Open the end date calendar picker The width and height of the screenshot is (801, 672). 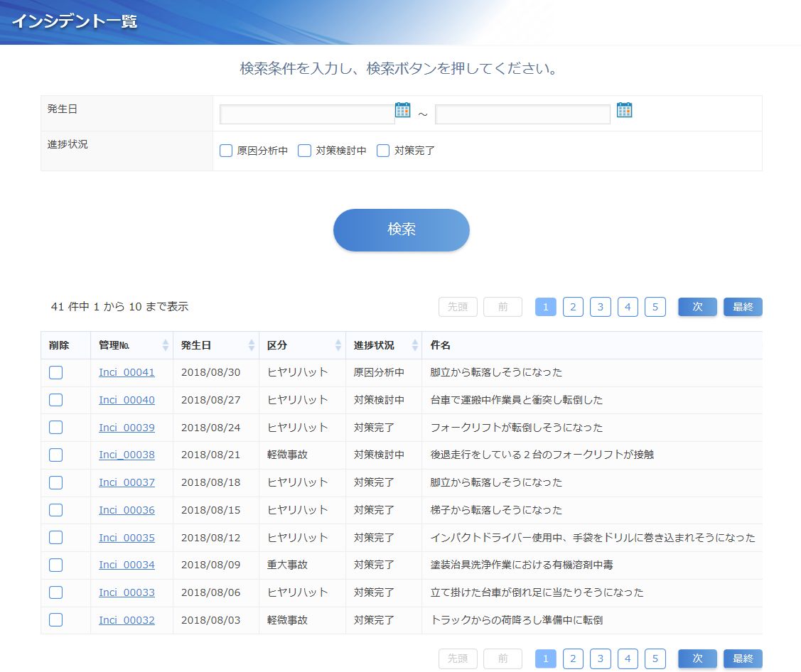pos(624,110)
